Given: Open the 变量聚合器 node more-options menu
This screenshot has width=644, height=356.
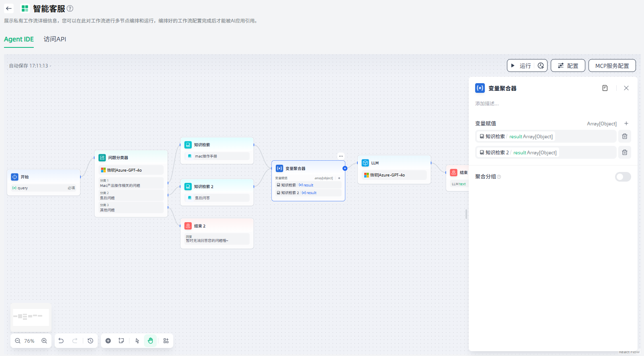Looking at the screenshot, I should [341, 156].
